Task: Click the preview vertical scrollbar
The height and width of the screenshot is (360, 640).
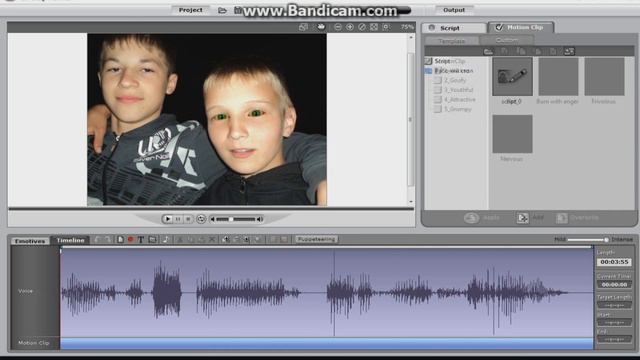Action: [x=411, y=119]
